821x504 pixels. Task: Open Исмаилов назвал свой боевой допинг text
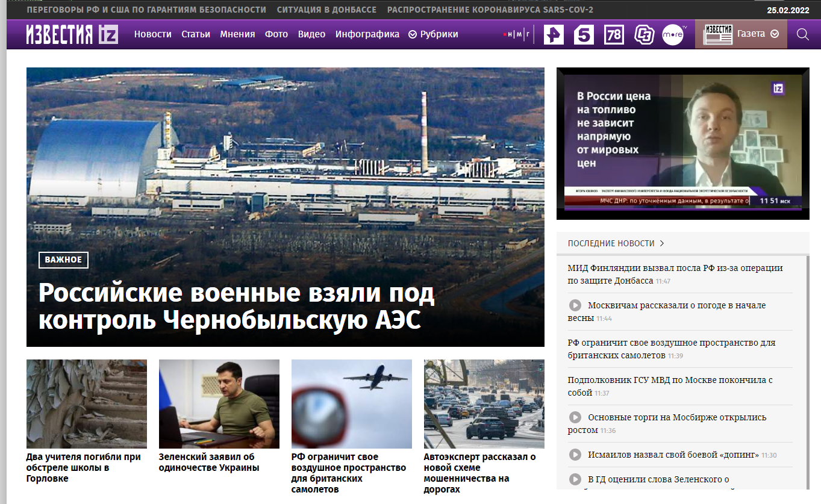pos(673,455)
